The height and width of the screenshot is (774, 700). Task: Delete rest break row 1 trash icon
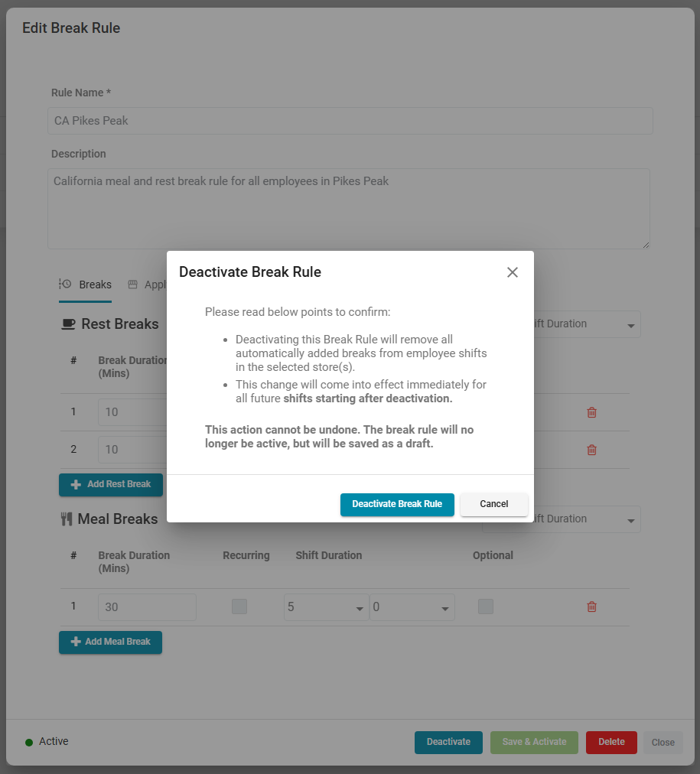[x=591, y=412]
